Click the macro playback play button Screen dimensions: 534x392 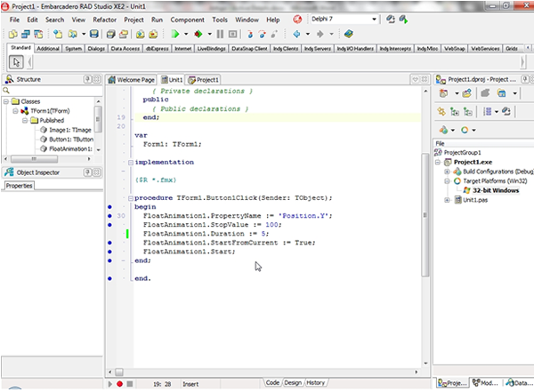click(x=110, y=384)
